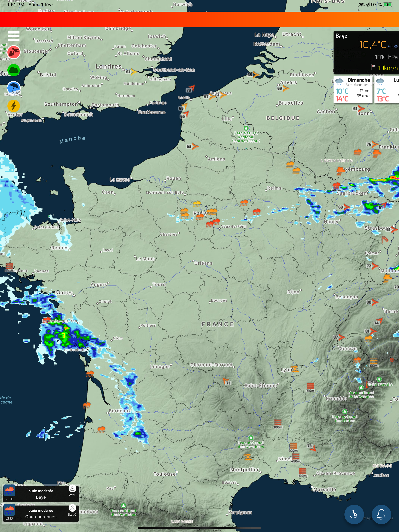399x532 pixels.
Task: Open the Dimanche forecast card
Action: (353, 89)
